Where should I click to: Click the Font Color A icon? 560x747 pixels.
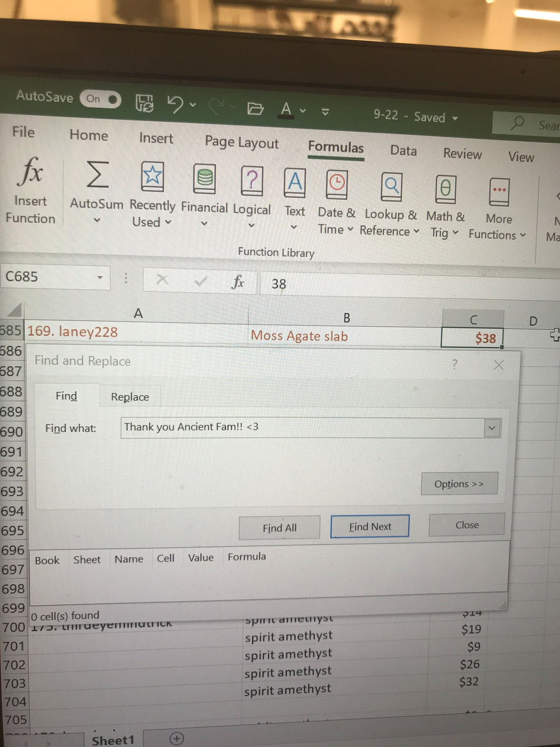point(286,110)
